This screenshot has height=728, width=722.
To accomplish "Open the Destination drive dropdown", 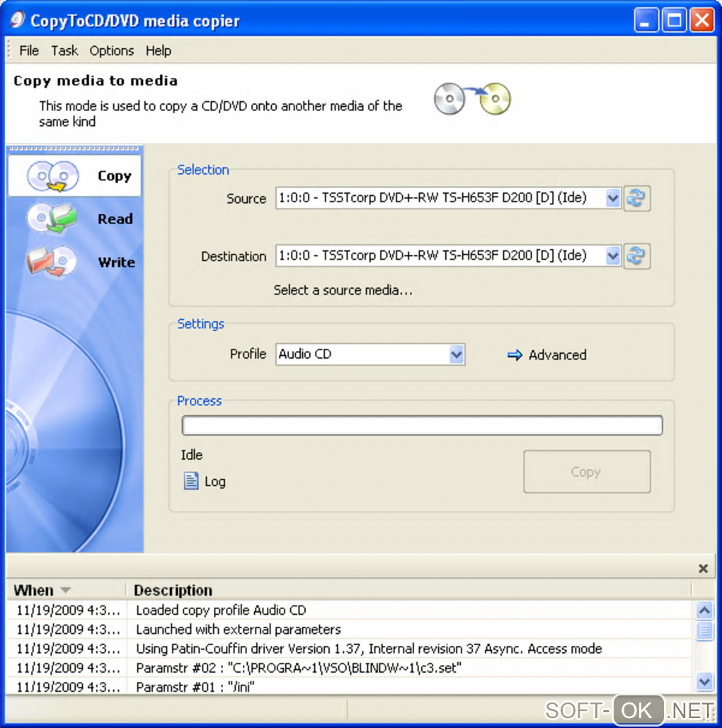I will pyautogui.click(x=613, y=256).
